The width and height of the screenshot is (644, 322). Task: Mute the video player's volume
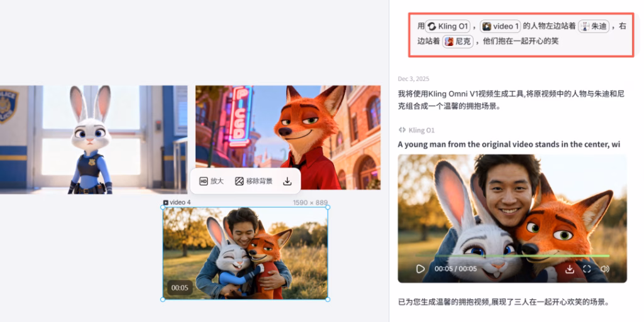[604, 269]
